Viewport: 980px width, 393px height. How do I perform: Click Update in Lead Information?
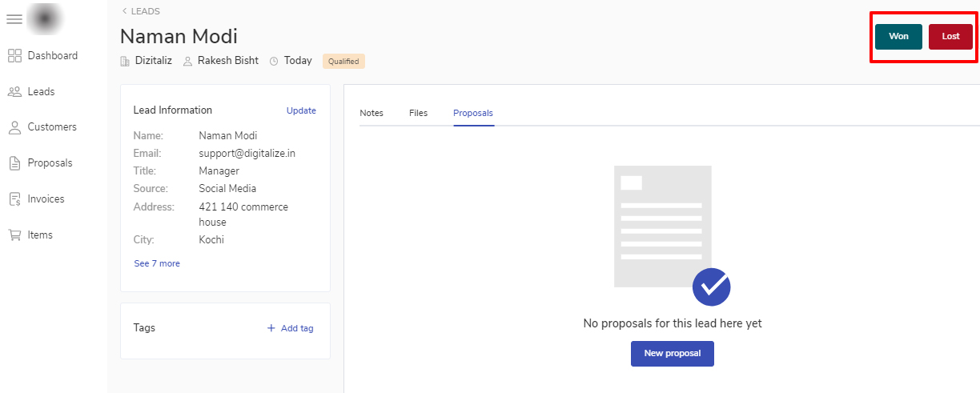[301, 110]
